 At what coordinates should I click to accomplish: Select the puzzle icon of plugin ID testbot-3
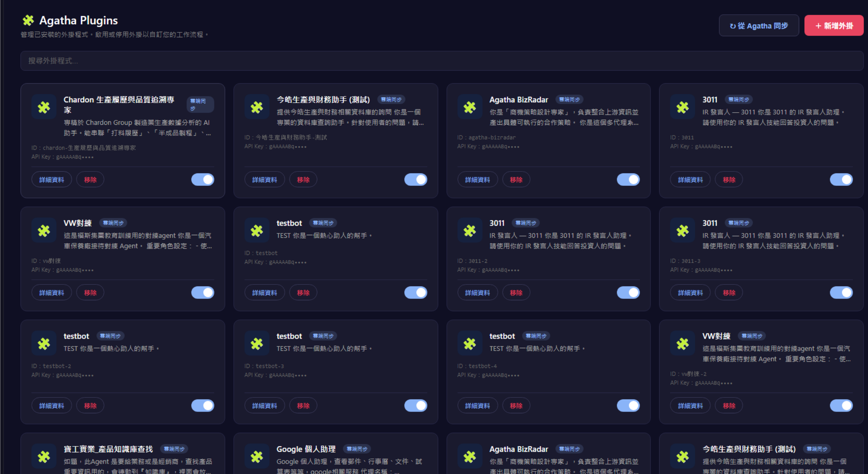[257, 343]
